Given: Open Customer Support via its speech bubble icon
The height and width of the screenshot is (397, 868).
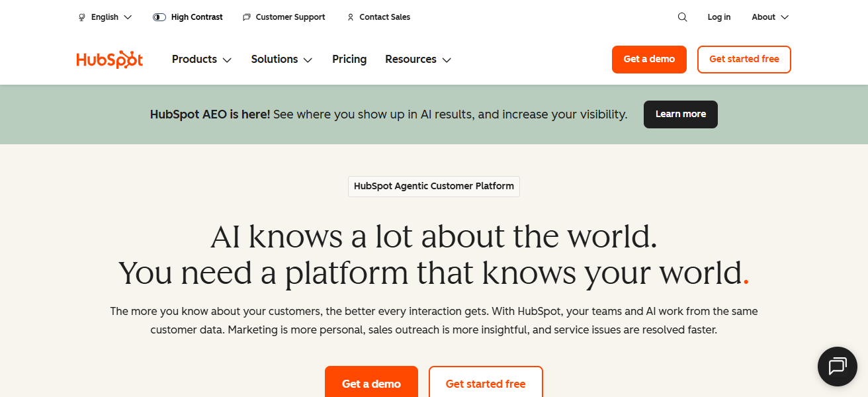Looking at the screenshot, I should point(247,17).
